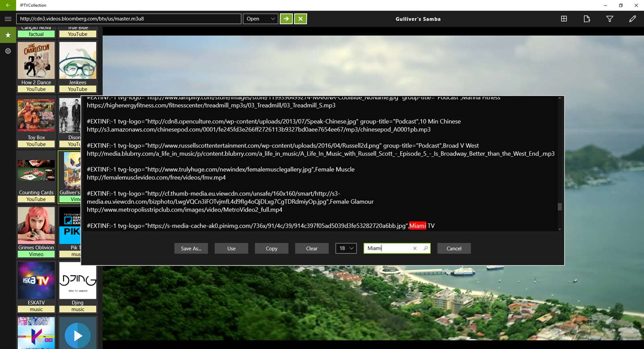Click the YouTube tag under Toy Box
The width and height of the screenshot is (644, 349).
point(36,144)
